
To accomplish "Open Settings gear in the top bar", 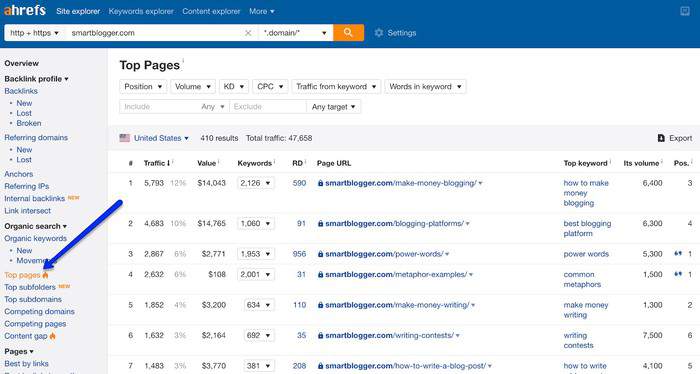I will point(379,33).
